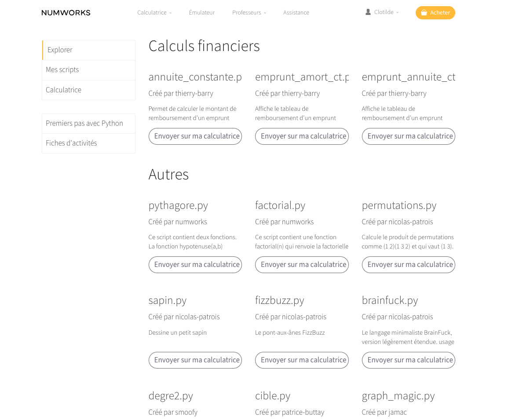Open the sapin.py script title

(x=168, y=300)
